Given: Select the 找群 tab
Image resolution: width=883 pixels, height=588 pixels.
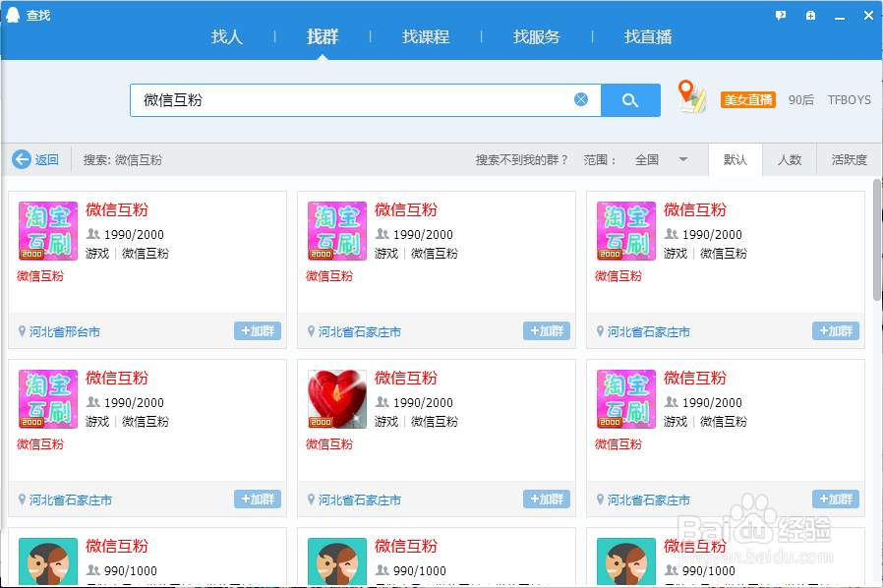Looking at the screenshot, I should (x=323, y=36).
